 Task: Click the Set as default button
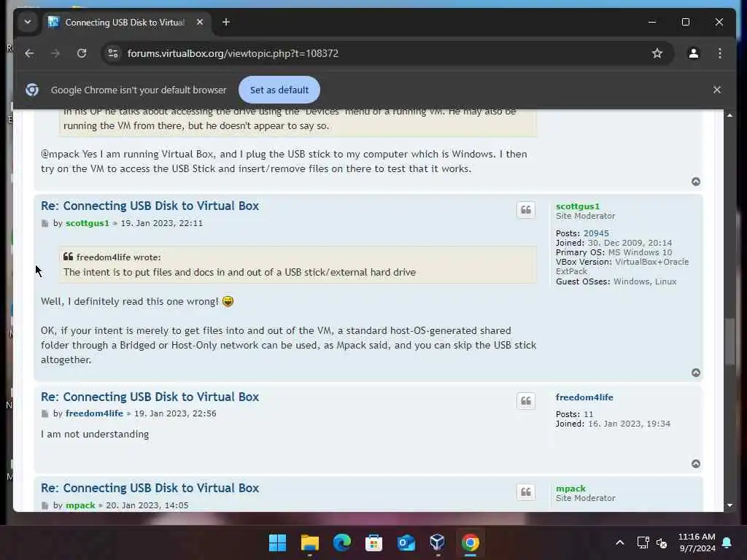pyautogui.click(x=279, y=90)
